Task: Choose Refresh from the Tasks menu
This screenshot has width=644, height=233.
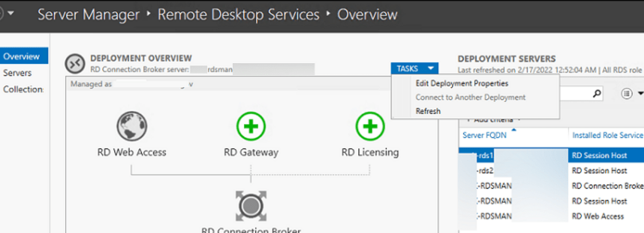Action: coord(428,111)
